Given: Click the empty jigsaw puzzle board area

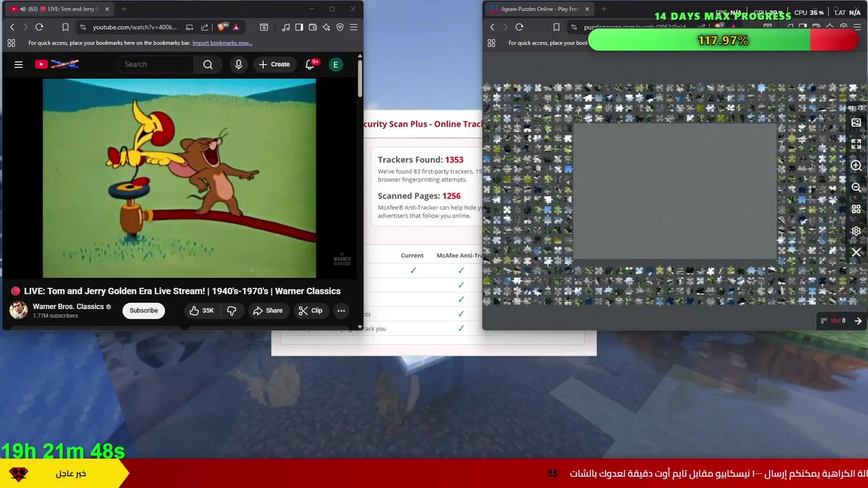Looking at the screenshot, I should (675, 191).
